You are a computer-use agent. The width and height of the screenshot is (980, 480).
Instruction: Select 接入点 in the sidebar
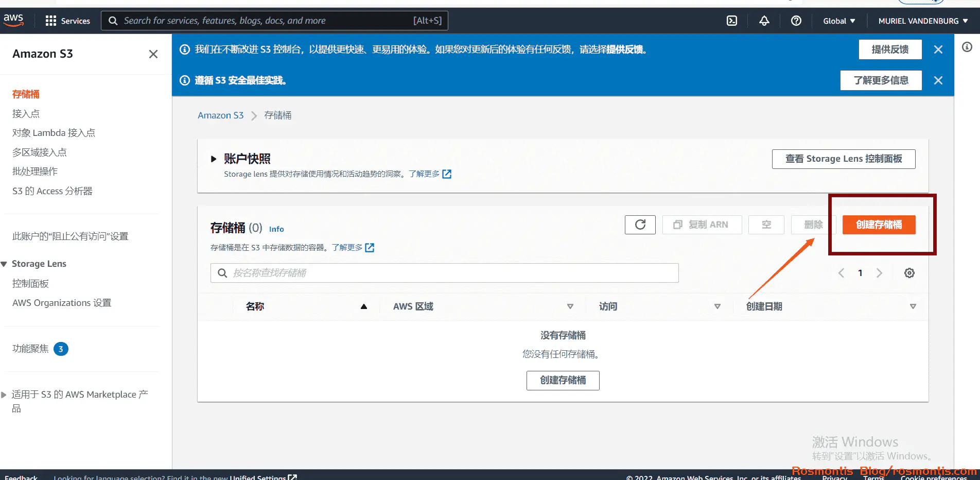26,114
